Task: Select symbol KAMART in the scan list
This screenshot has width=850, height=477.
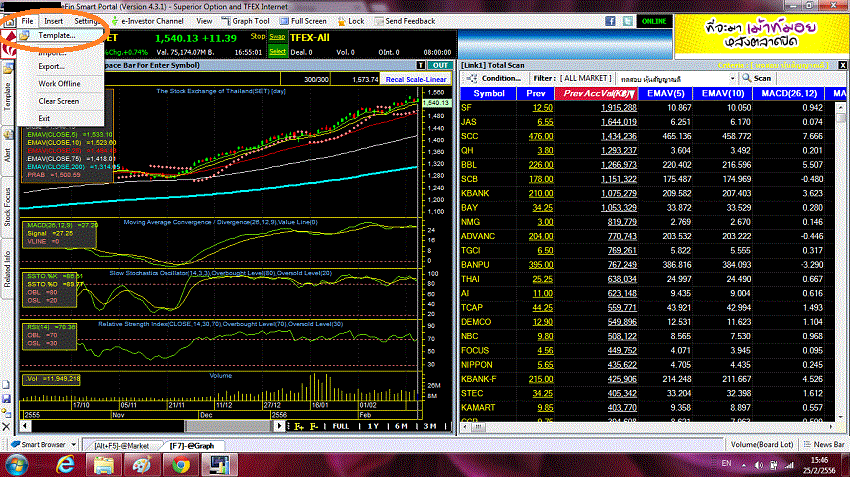Action: (478, 408)
